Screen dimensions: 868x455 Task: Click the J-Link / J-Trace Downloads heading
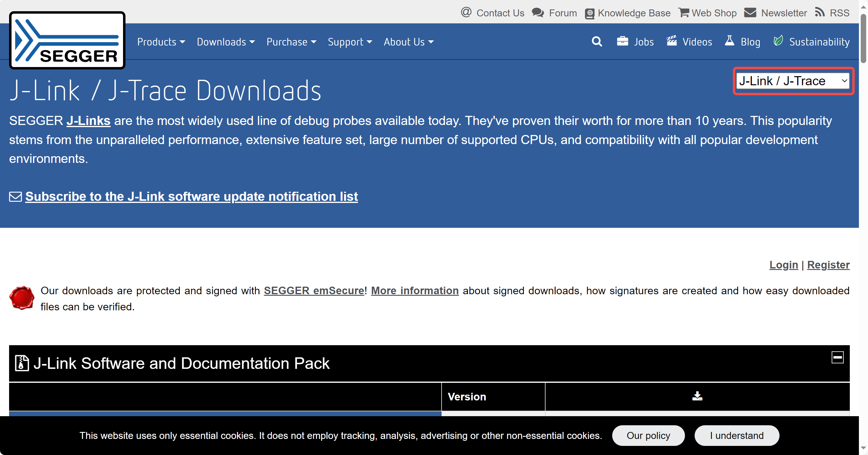[165, 90]
